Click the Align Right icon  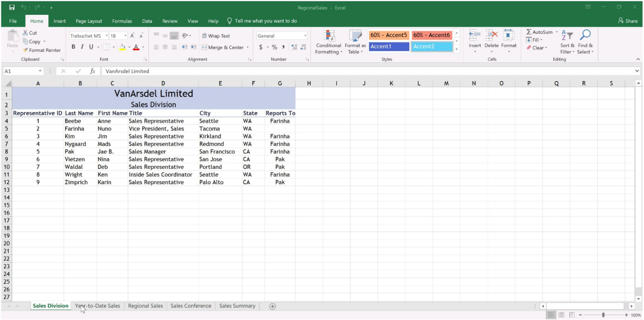(x=174, y=47)
